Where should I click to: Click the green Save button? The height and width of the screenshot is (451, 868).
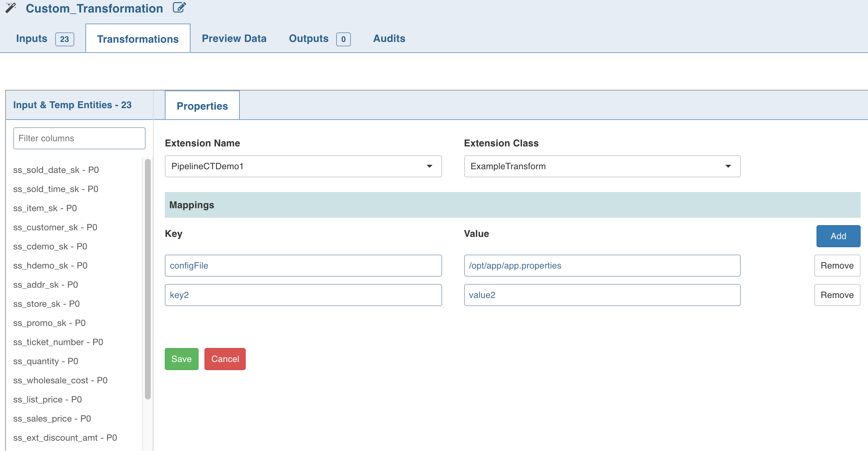coord(182,359)
